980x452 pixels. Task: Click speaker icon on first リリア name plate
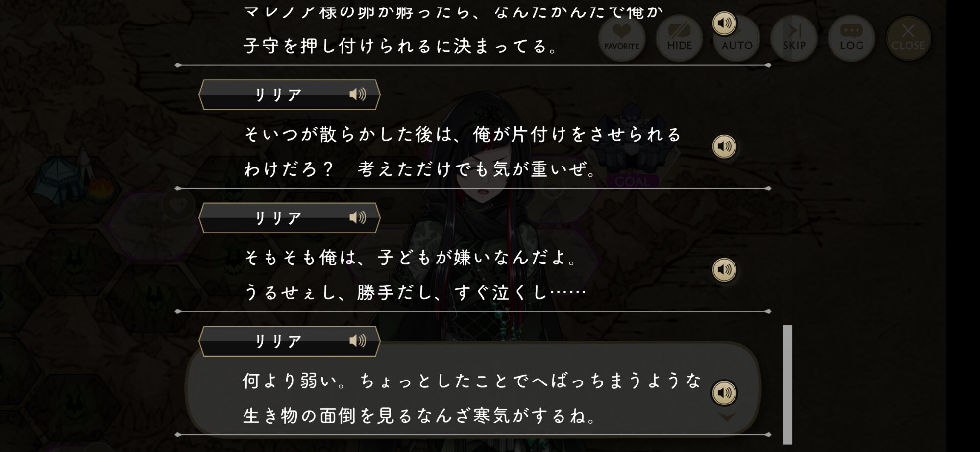pyautogui.click(x=358, y=95)
